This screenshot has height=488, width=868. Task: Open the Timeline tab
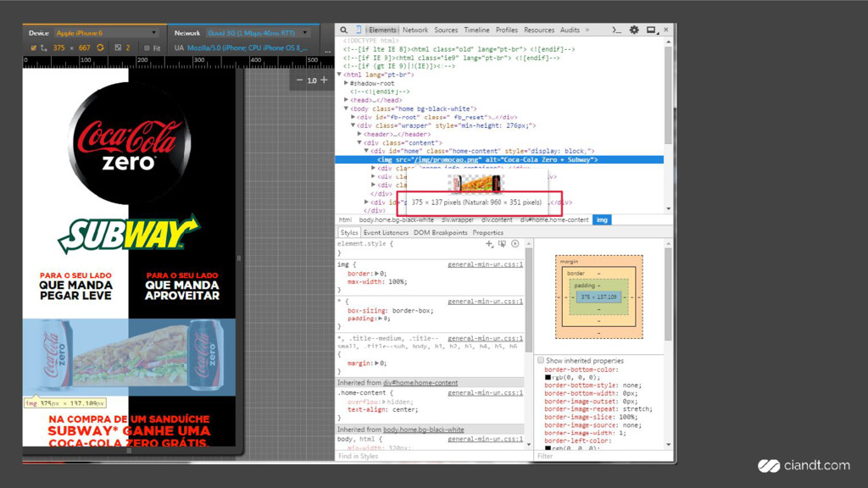[x=476, y=30]
